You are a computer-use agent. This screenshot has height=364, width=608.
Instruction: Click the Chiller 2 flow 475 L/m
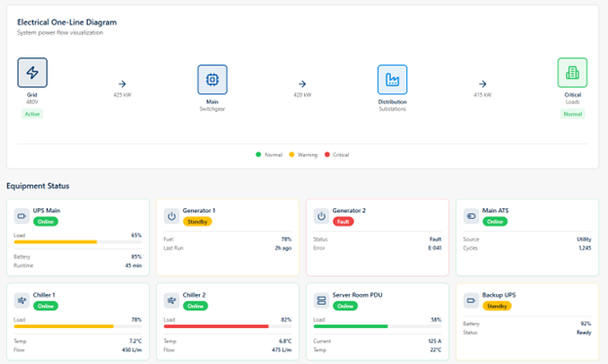tap(282, 350)
